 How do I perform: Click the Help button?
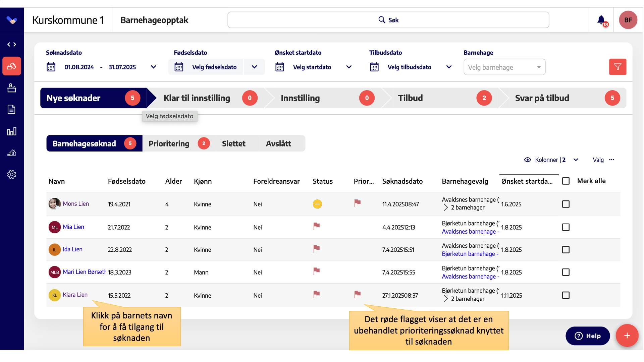click(588, 336)
